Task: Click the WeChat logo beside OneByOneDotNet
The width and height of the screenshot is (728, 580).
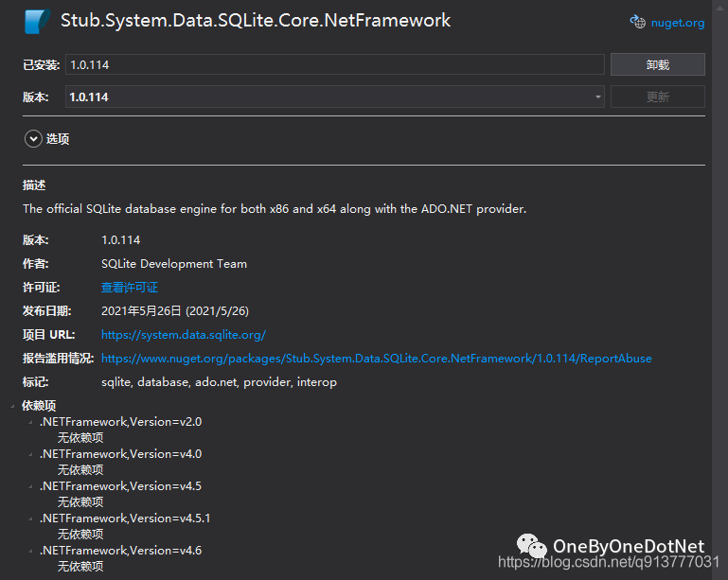Action: pos(531,547)
